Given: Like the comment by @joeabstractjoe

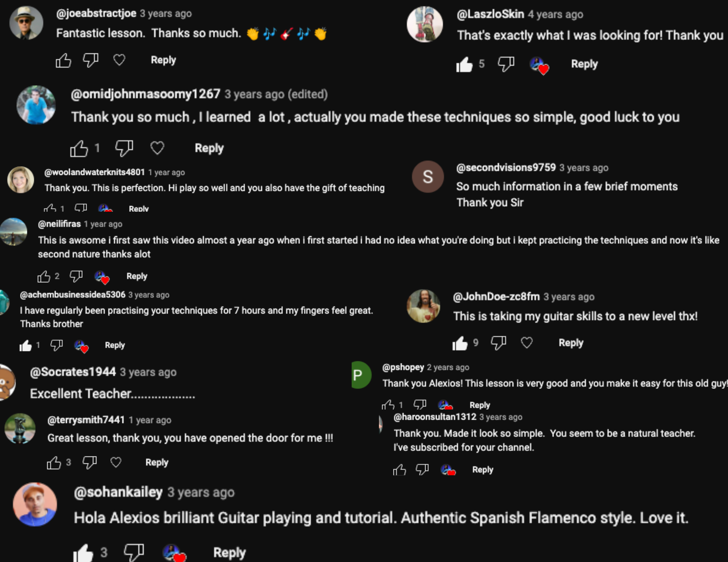Looking at the screenshot, I should [63, 60].
